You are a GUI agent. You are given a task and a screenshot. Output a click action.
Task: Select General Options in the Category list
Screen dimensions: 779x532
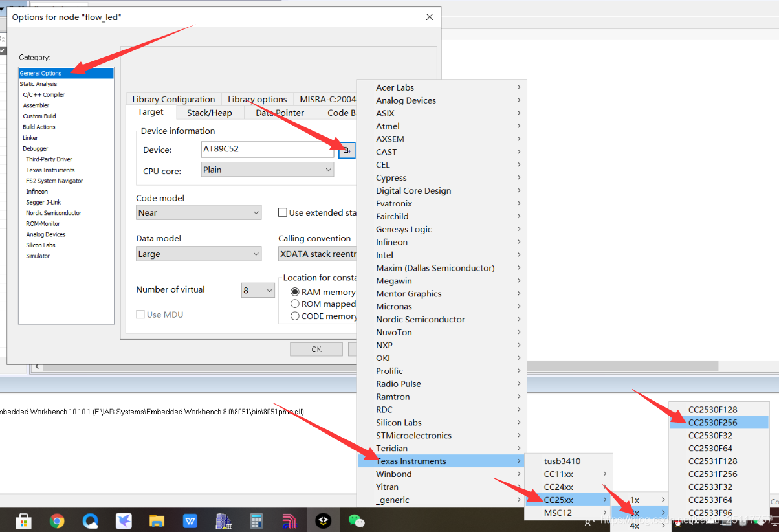(66, 73)
